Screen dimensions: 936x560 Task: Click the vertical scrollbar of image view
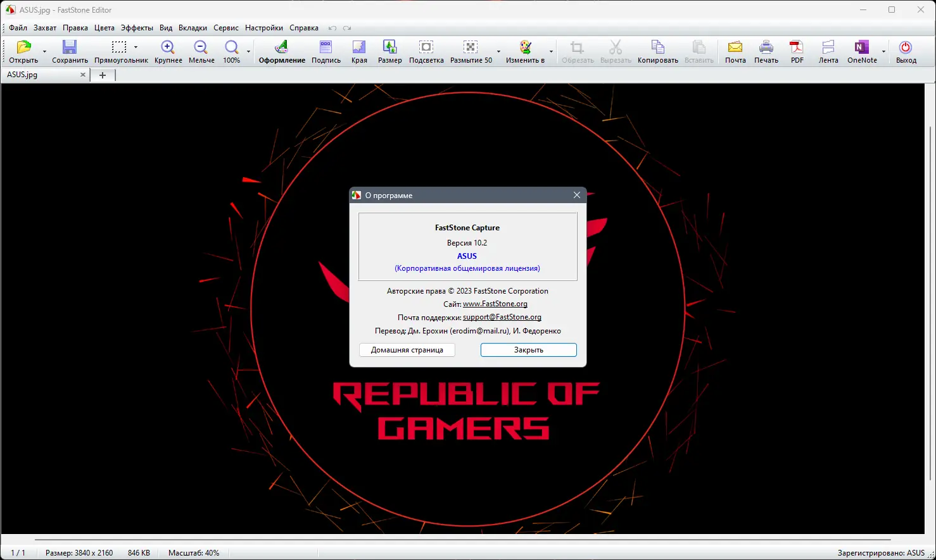click(930, 304)
